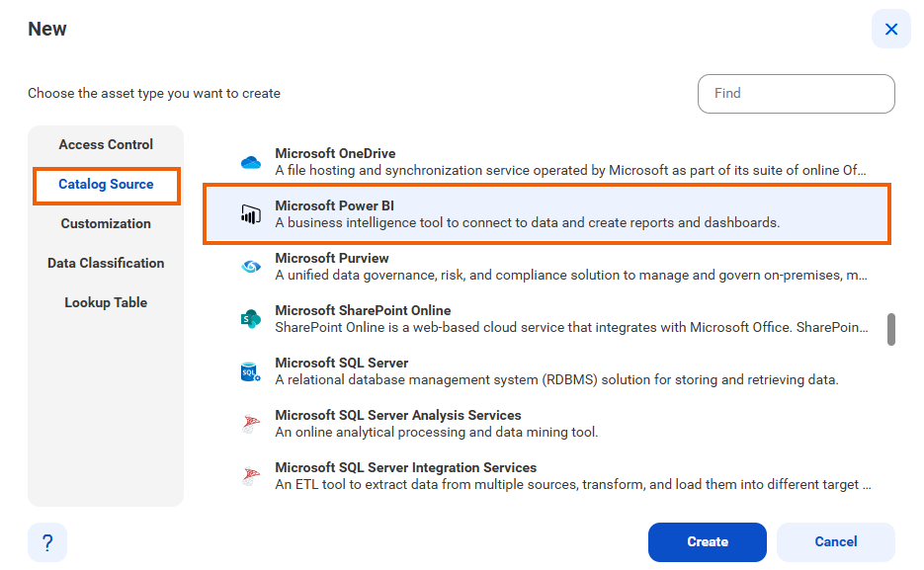Click the 'online analytical processing' description
924x570 pixels.
437,433
